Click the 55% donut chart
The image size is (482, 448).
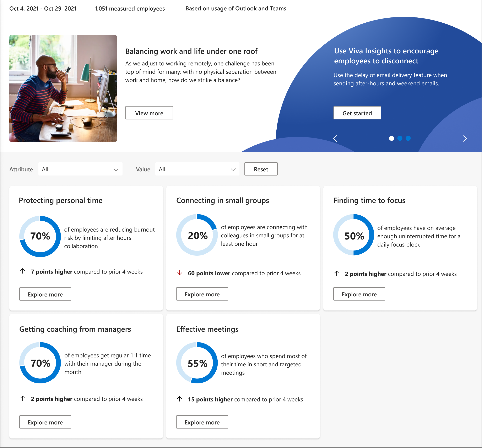point(197,363)
